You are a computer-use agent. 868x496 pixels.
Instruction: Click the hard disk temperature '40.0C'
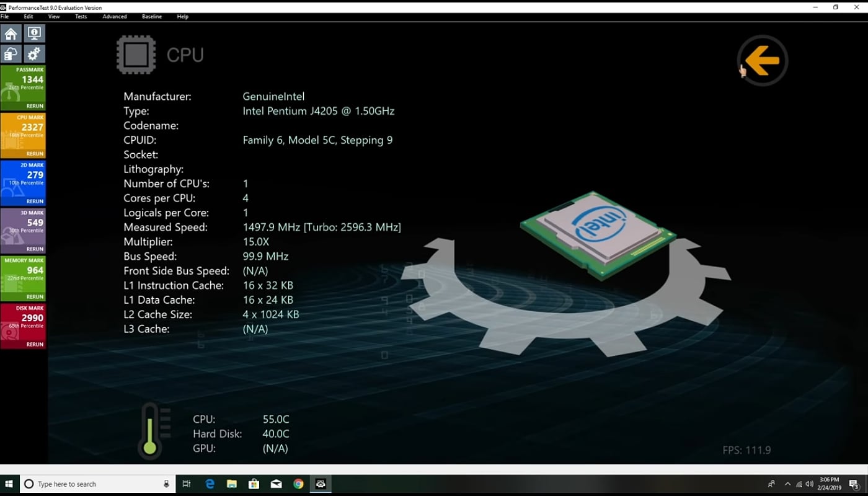[x=276, y=434]
